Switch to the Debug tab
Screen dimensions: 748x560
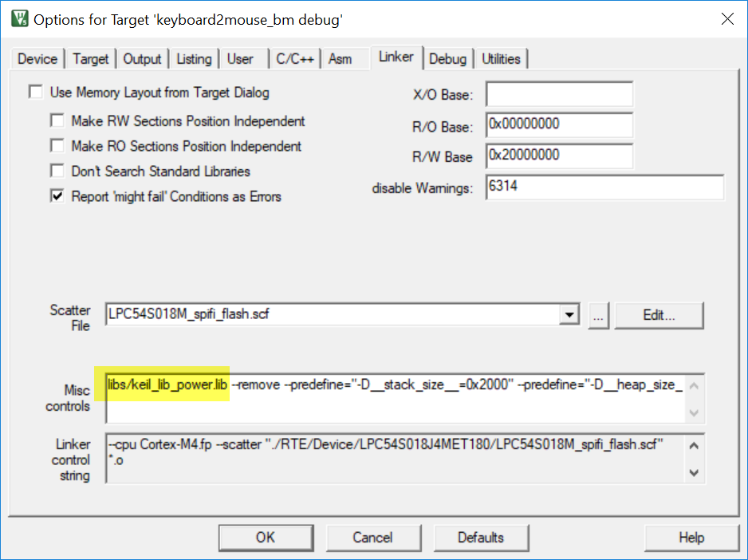pyautogui.click(x=447, y=59)
